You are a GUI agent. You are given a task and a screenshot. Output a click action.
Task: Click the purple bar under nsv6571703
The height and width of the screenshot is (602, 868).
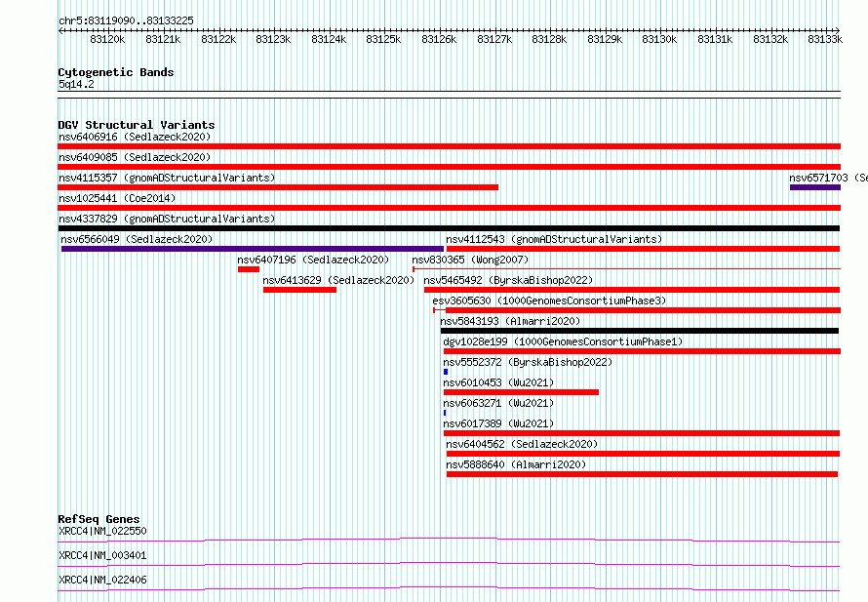click(815, 187)
